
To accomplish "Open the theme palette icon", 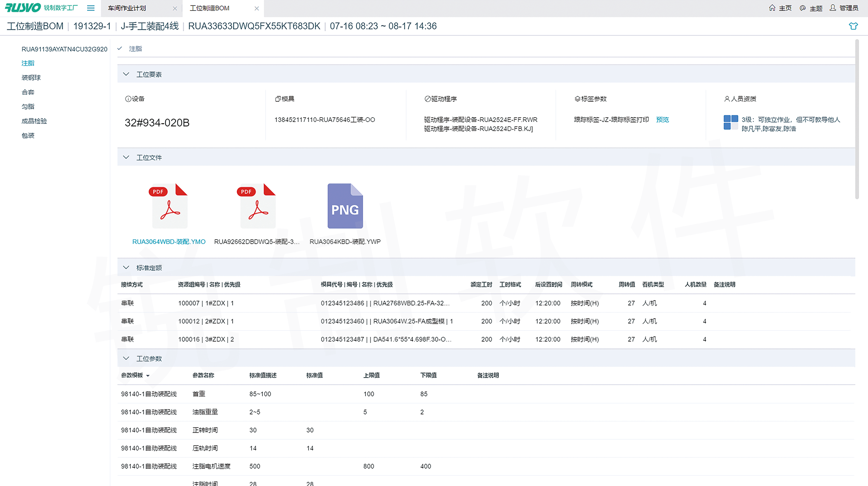I will click(803, 8).
